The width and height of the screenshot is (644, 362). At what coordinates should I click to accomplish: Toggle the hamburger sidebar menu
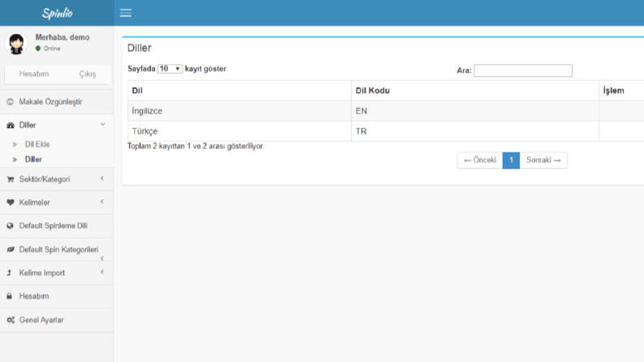pyautogui.click(x=126, y=13)
